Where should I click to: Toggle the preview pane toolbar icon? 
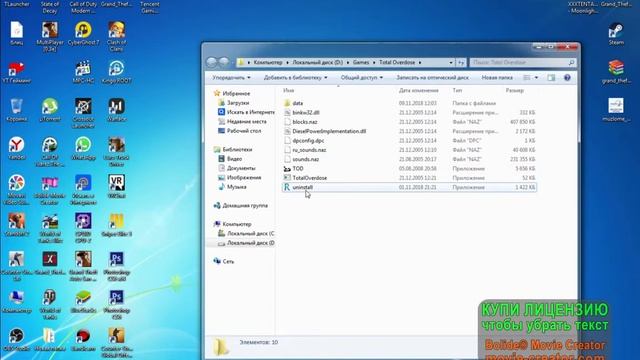pos(551,78)
